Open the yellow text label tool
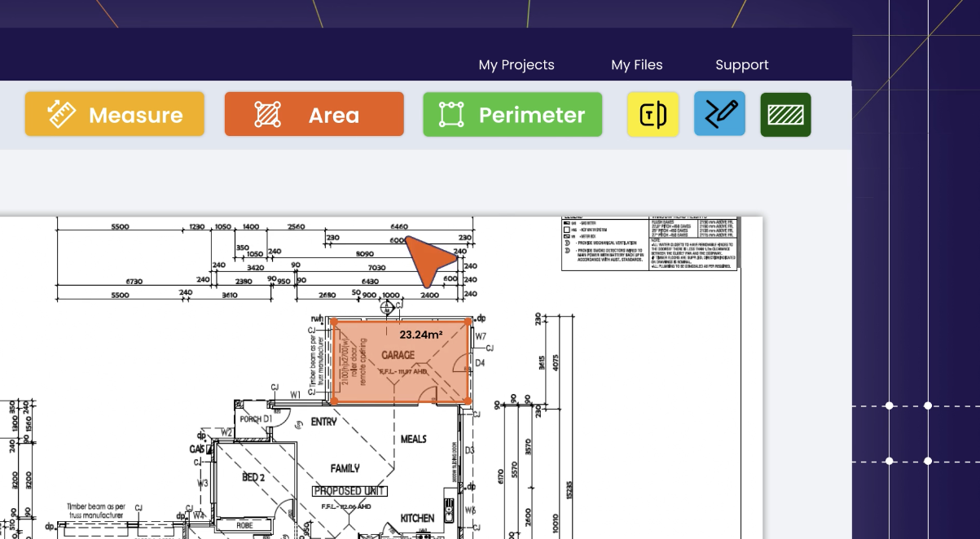This screenshot has width=980, height=539. point(653,114)
